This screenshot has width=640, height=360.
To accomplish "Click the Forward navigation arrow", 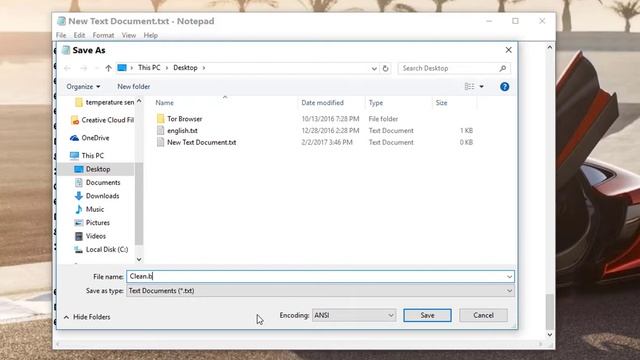I will 84,68.
